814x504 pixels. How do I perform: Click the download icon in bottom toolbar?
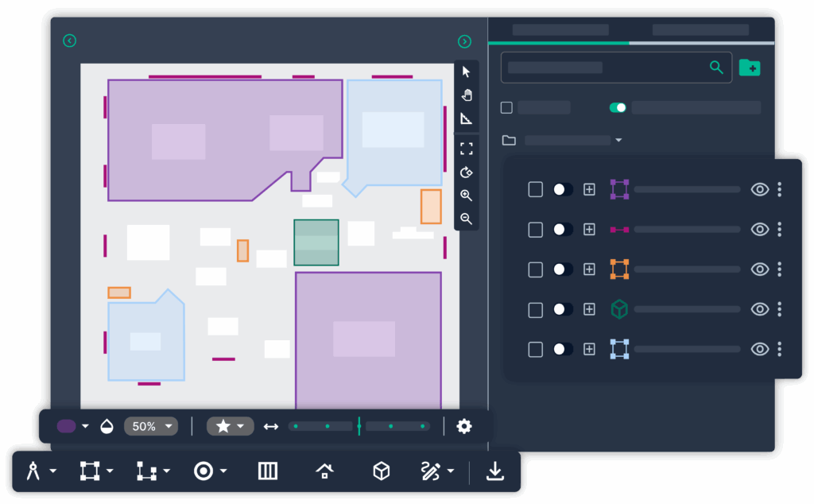(495, 471)
